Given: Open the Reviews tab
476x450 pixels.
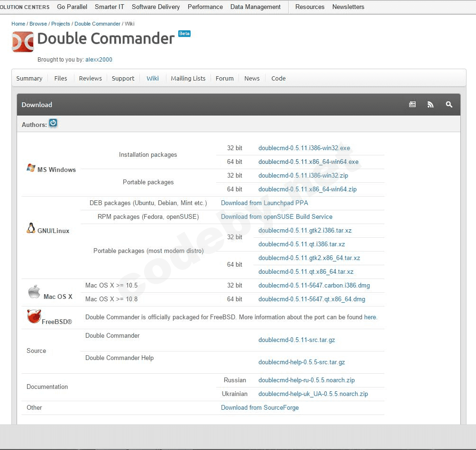Looking at the screenshot, I should pos(91,78).
